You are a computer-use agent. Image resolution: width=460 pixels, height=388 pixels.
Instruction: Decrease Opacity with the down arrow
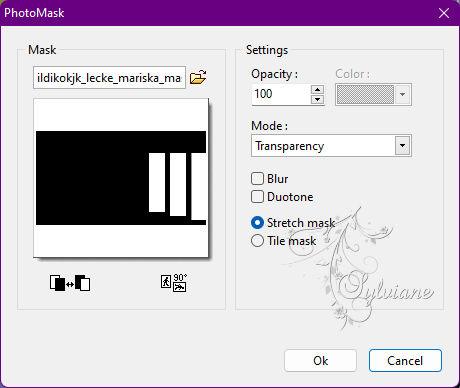point(317,99)
